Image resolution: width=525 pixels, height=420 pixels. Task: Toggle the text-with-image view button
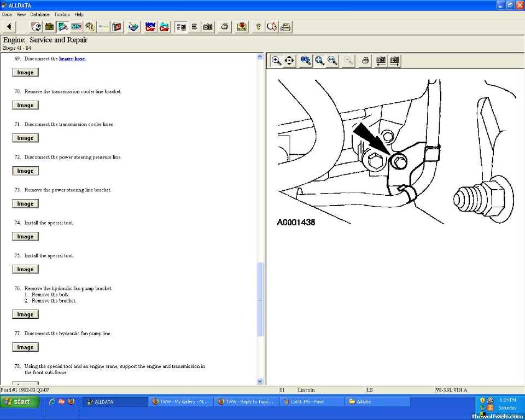tap(180, 27)
